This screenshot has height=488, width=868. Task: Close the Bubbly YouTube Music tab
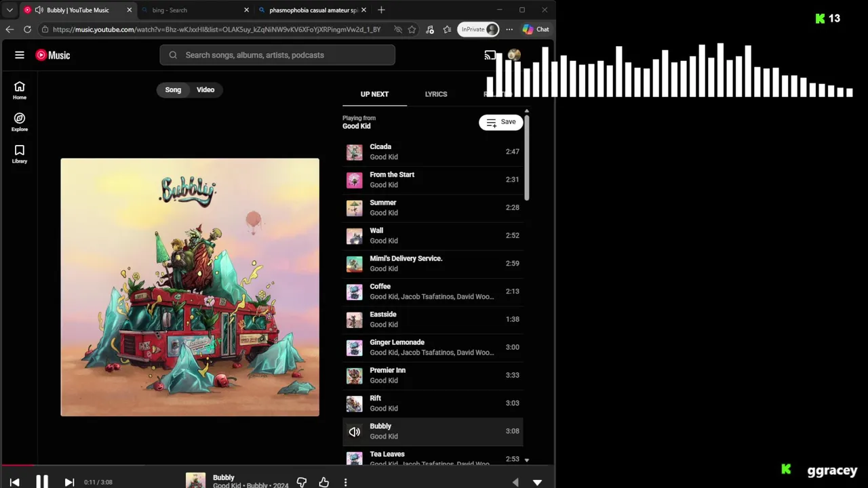click(129, 10)
